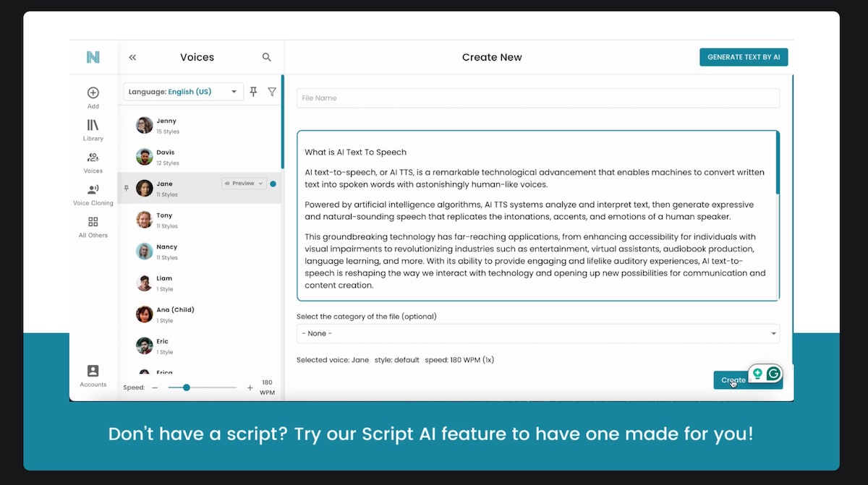
Task: Open the Library section
Action: coord(93,126)
